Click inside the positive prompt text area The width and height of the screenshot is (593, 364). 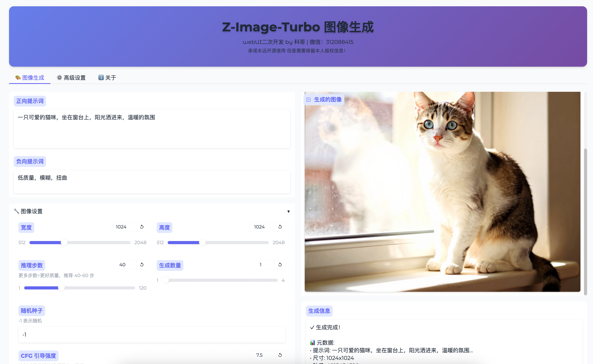152,129
